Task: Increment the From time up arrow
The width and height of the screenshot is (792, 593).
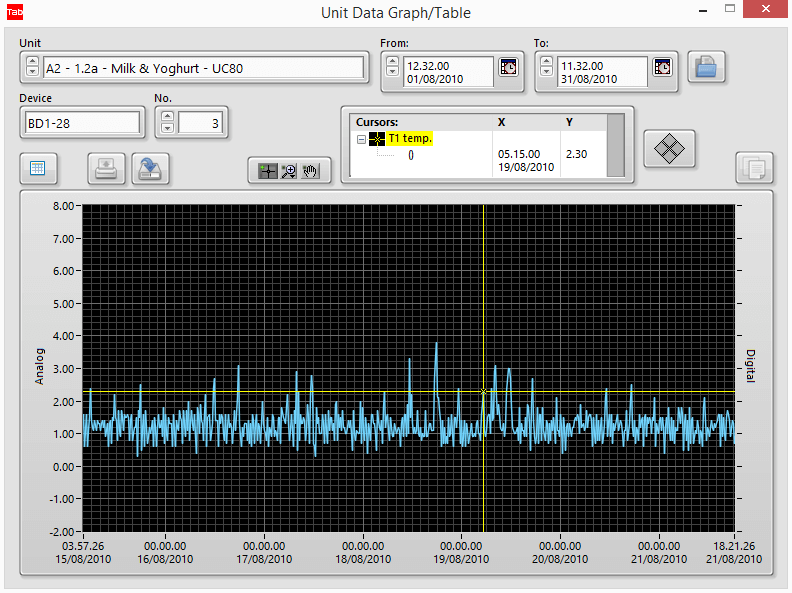Action: tap(392, 62)
